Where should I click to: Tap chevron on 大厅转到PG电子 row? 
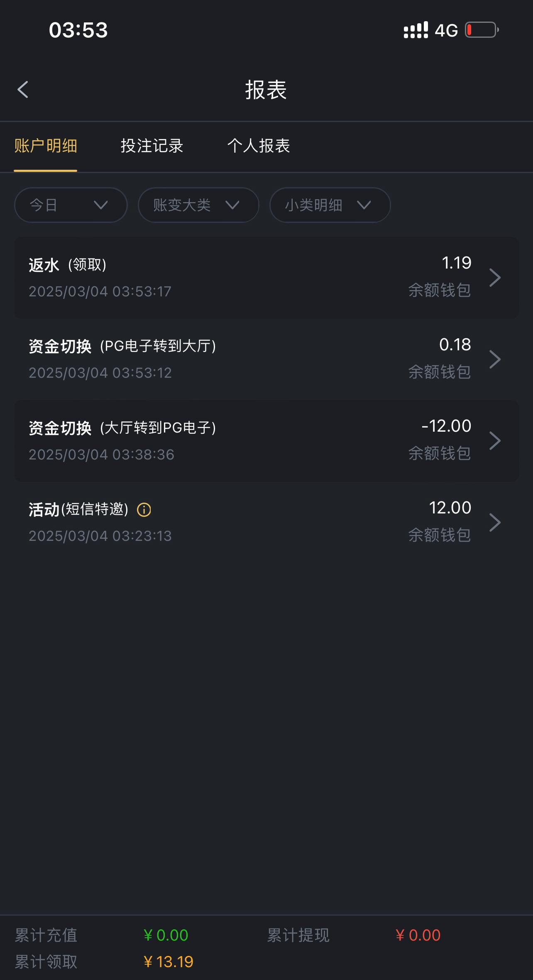coord(494,441)
